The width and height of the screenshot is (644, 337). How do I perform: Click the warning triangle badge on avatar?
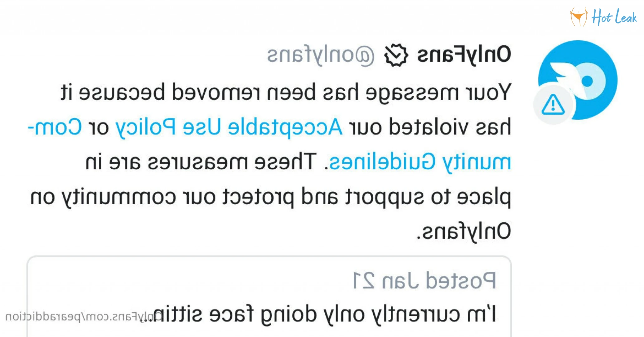click(x=553, y=104)
